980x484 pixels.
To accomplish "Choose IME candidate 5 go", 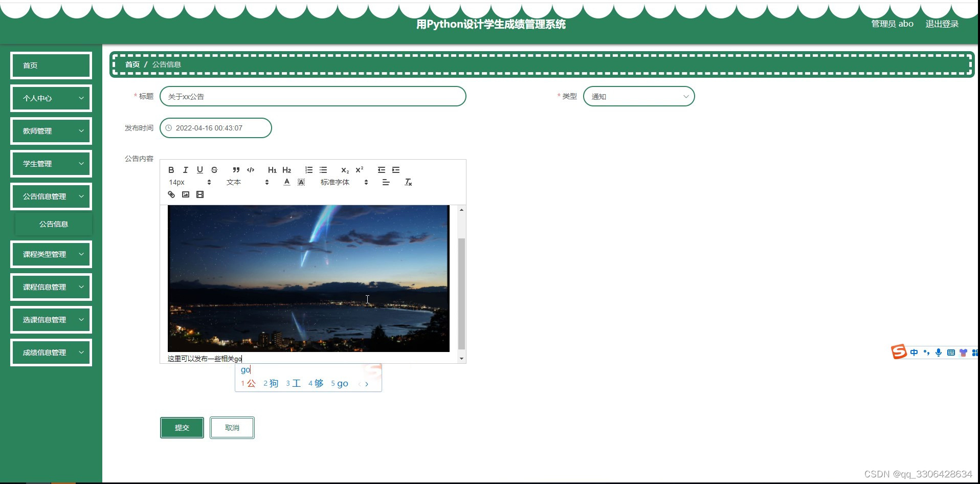I will click(x=340, y=383).
